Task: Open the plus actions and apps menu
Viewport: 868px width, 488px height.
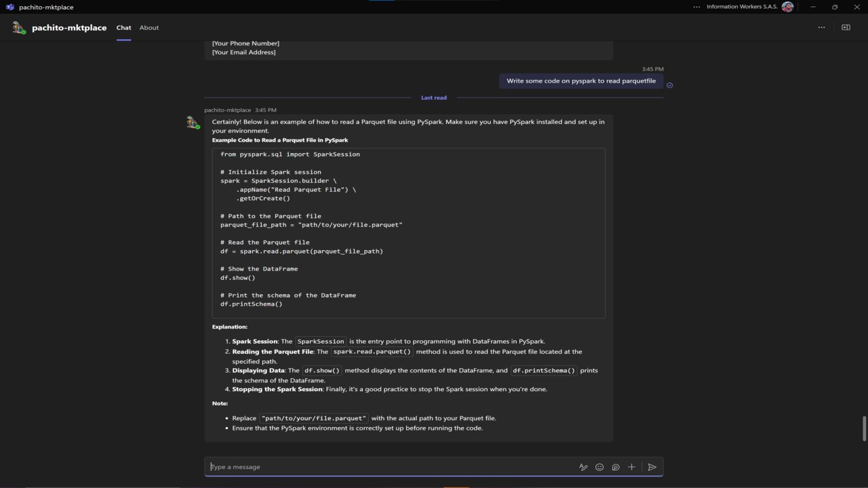Action: tap(631, 467)
